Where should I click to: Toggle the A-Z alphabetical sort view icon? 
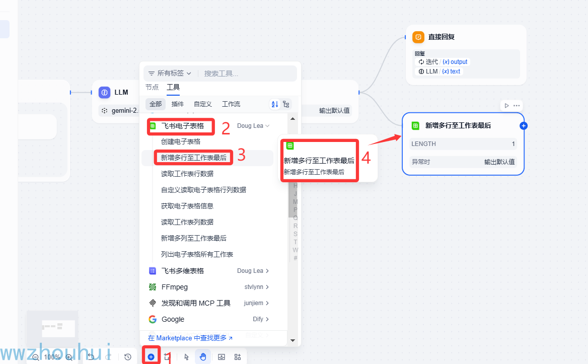[x=275, y=104]
